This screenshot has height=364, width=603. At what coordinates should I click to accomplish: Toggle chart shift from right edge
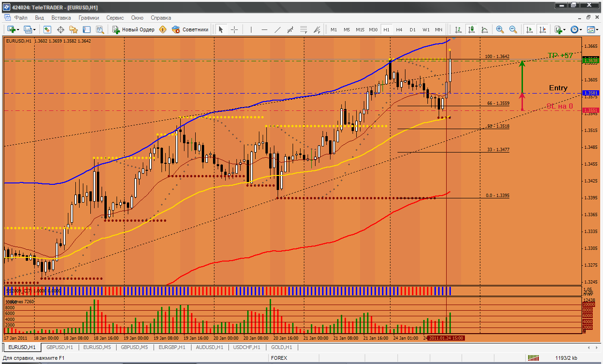(543, 29)
